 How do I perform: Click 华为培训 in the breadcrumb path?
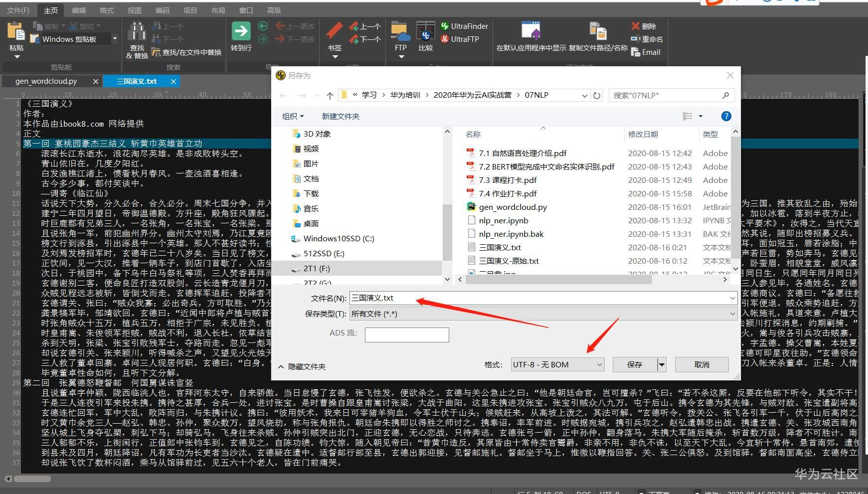[405, 95]
